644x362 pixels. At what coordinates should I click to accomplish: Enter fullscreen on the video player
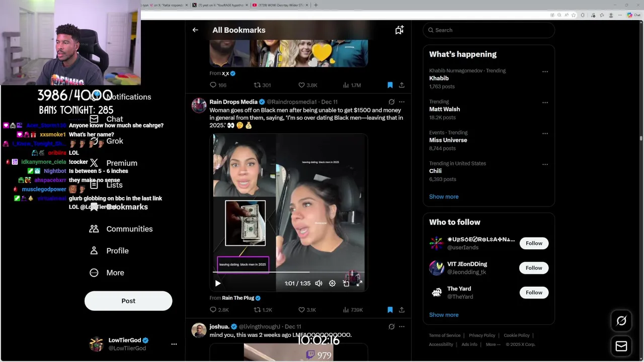(359, 284)
